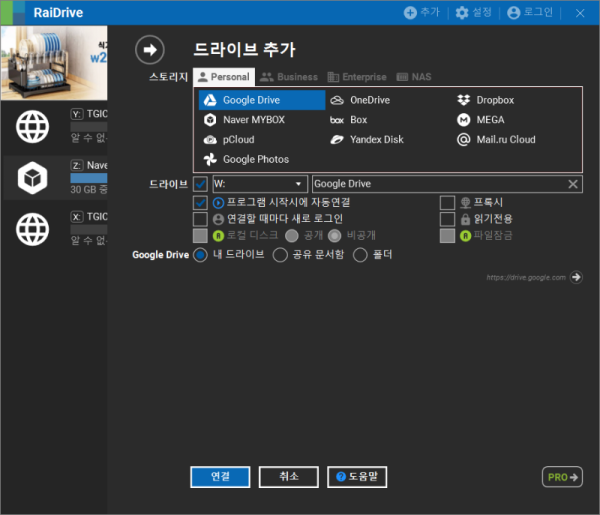Open drive.google.com arrow link icon
The width and height of the screenshot is (600, 515).
[x=576, y=277]
